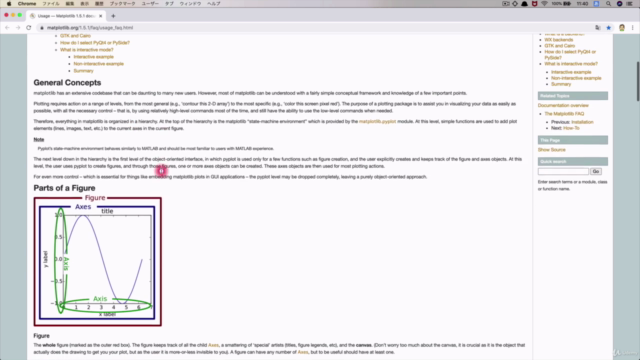Open the sidebar 'Summary' link
The width and height of the screenshot is (640, 360).
[x=561, y=84]
